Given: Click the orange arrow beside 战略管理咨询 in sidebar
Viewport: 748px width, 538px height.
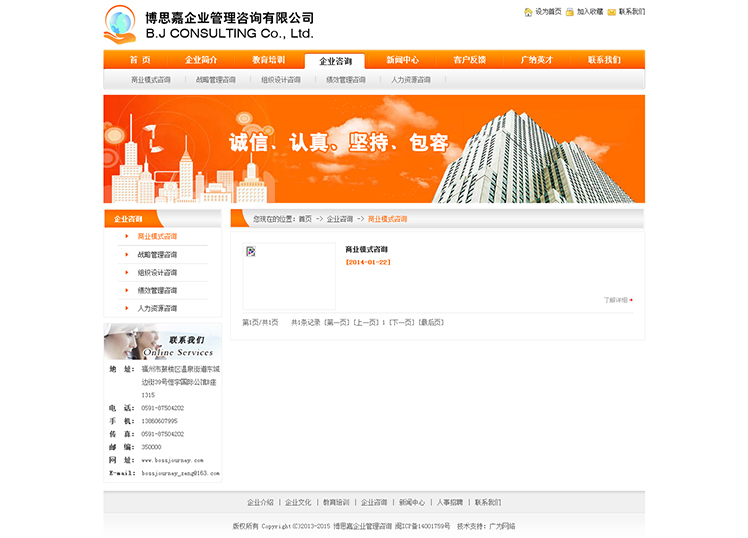Looking at the screenshot, I should [x=127, y=255].
